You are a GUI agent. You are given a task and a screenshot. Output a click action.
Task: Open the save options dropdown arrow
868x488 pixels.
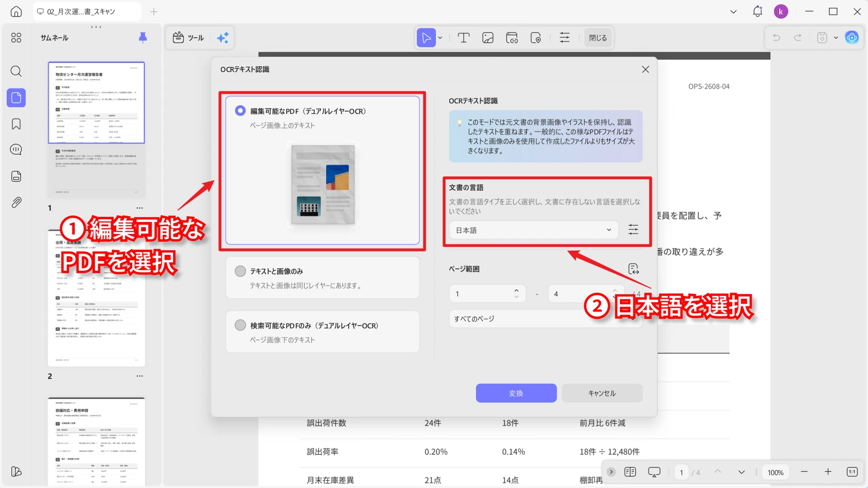836,38
